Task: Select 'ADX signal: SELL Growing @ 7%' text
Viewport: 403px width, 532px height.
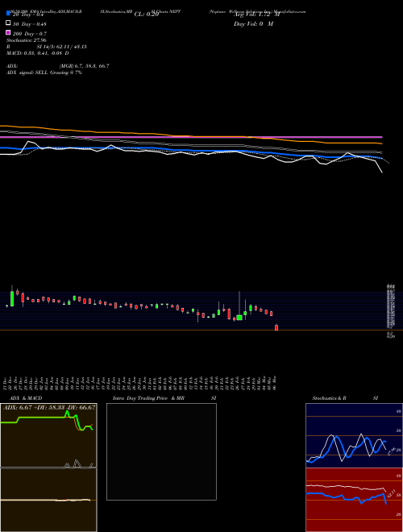Action: point(44,73)
